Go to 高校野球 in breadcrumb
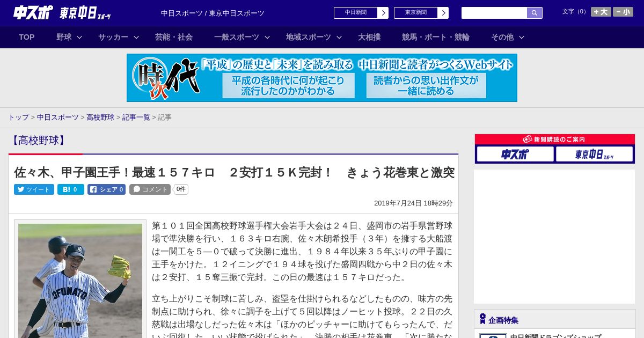 (100, 117)
